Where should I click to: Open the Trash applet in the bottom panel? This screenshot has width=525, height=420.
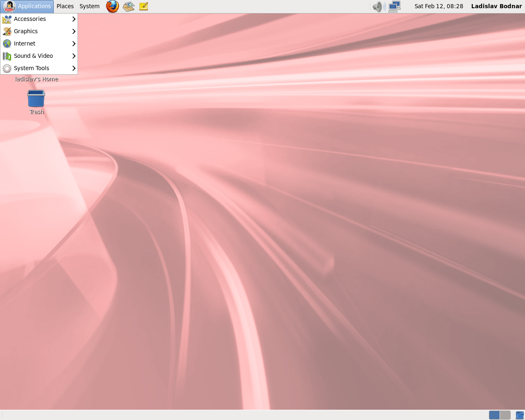(x=520, y=415)
